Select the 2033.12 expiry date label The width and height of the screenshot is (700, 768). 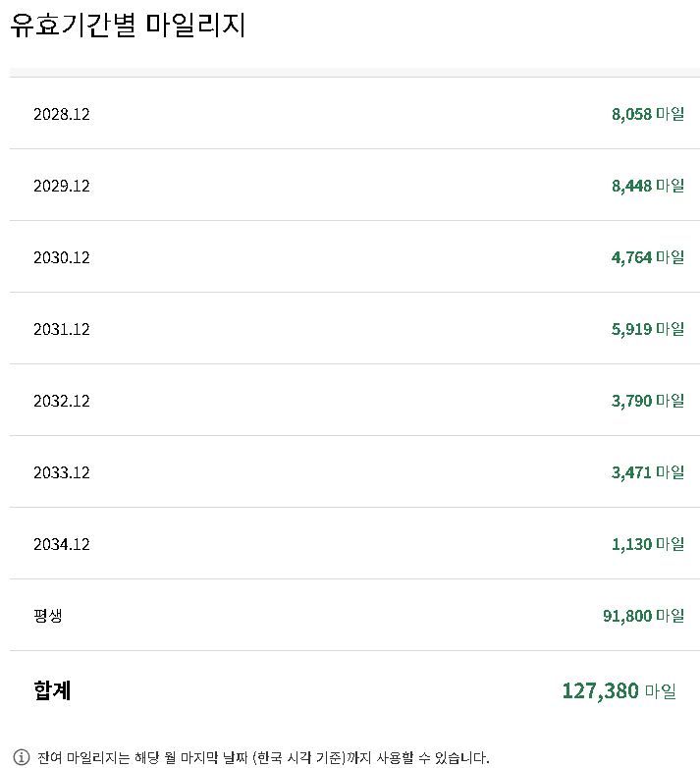coord(61,472)
